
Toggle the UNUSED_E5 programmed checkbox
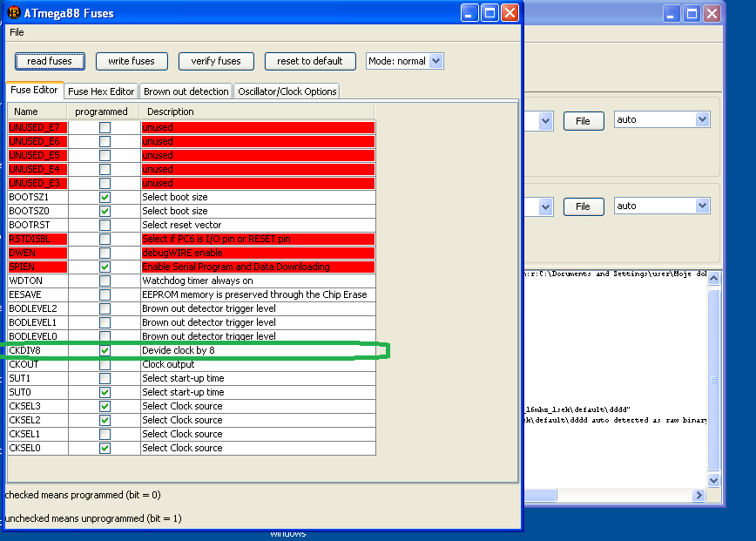(x=105, y=155)
